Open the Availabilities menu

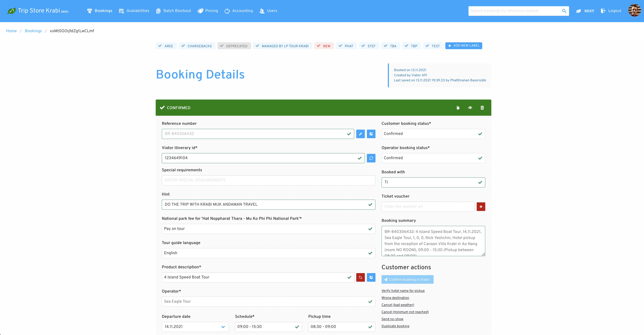[134, 11]
